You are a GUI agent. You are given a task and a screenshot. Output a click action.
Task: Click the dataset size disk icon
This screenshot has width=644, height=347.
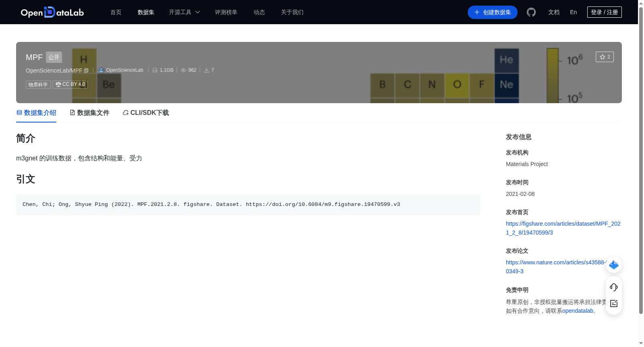click(155, 70)
